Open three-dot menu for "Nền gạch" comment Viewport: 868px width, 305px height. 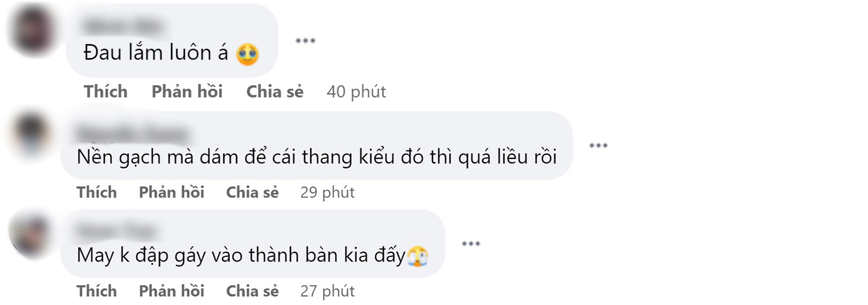pos(598,145)
